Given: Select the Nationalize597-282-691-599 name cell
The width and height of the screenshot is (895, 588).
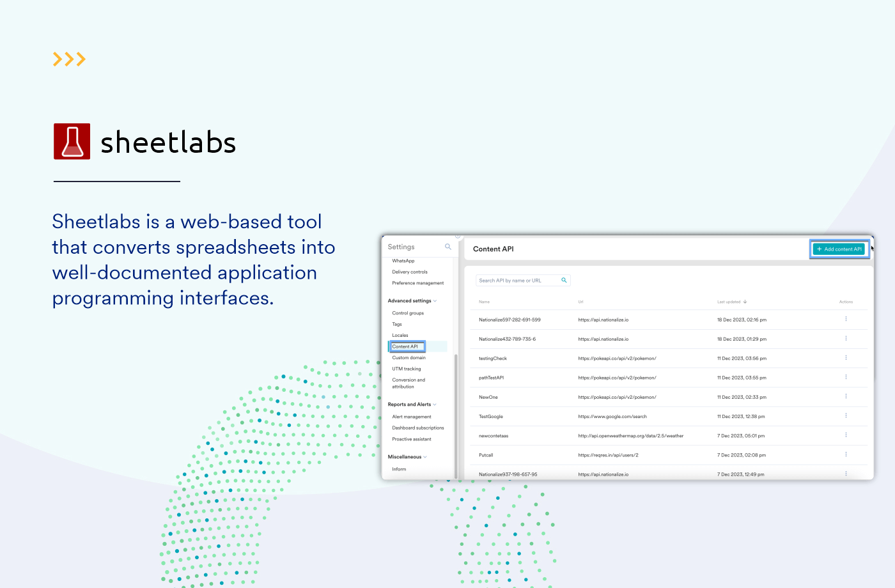Looking at the screenshot, I should pyautogui.click(x=510, y=320).
